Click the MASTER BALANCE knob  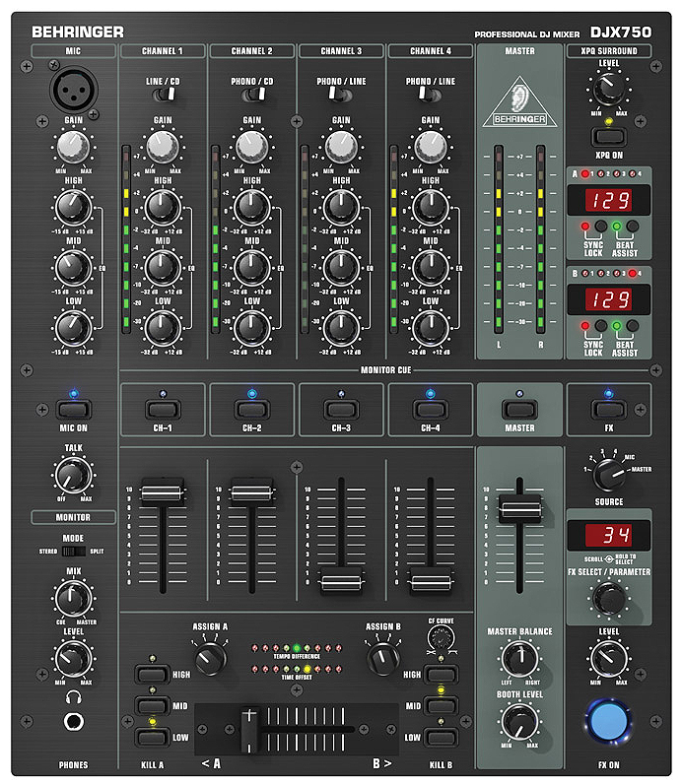click(520, 659)
